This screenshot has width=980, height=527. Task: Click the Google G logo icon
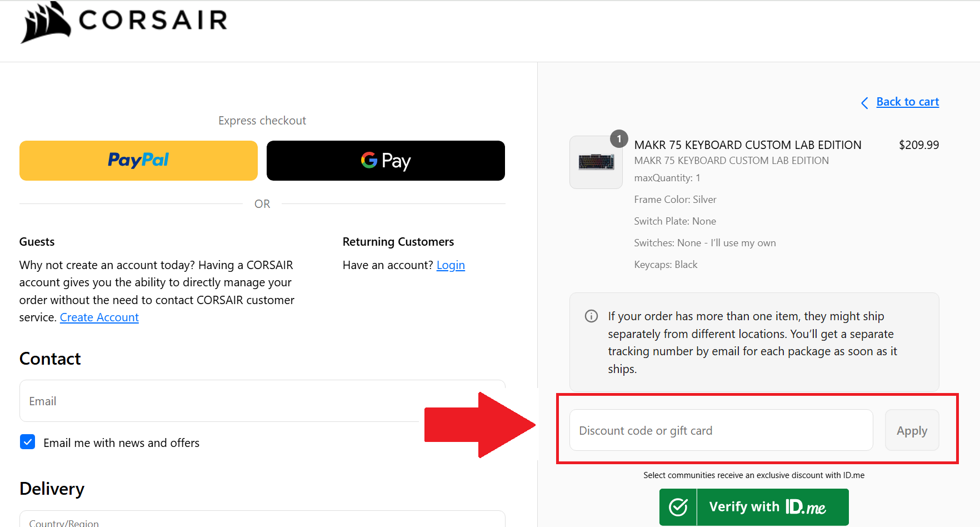[x=369, y=161]
